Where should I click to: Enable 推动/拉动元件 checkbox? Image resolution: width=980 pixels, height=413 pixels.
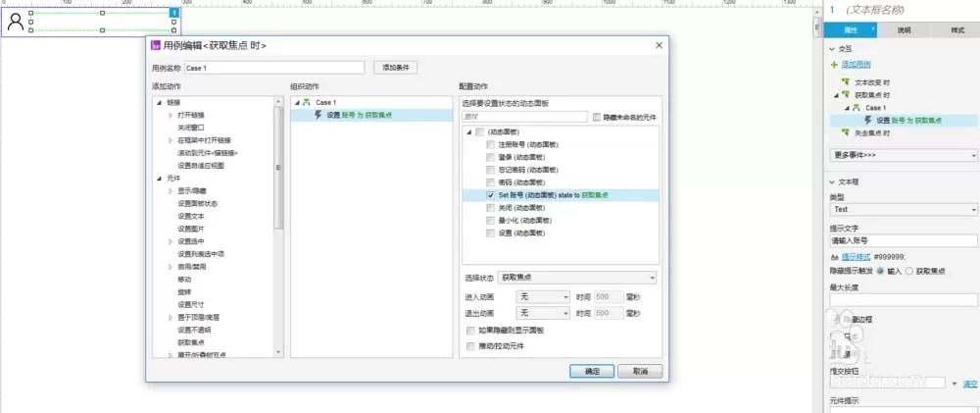[x=470, y=345]
